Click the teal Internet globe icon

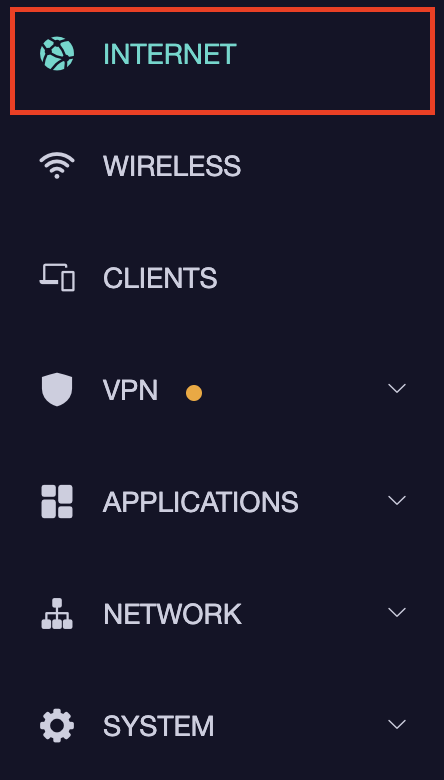[57, 54]
